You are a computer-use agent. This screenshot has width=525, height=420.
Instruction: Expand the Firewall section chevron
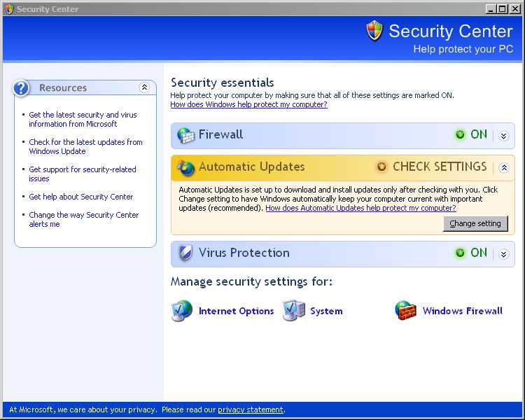coord(503,136)
